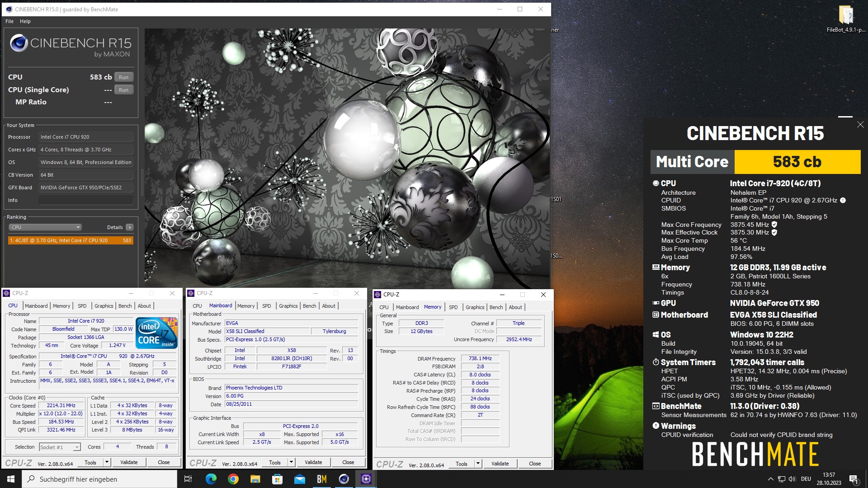Click the Mainboard model X58 SLI Classified field

[267, 331]
